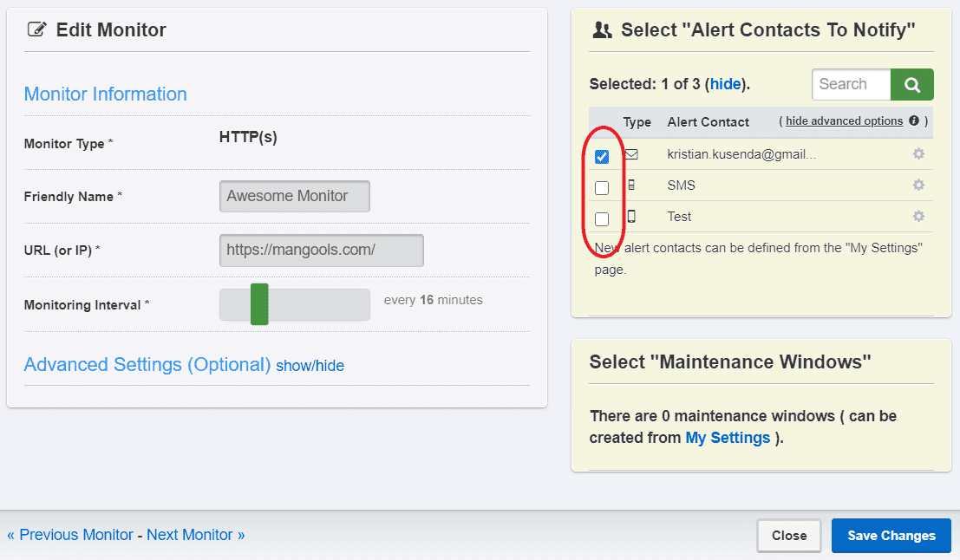This screenshot has width=960, height=560.
Task: Check the Test alert contact
Action: pyautogui.click(x=602, y=218)
